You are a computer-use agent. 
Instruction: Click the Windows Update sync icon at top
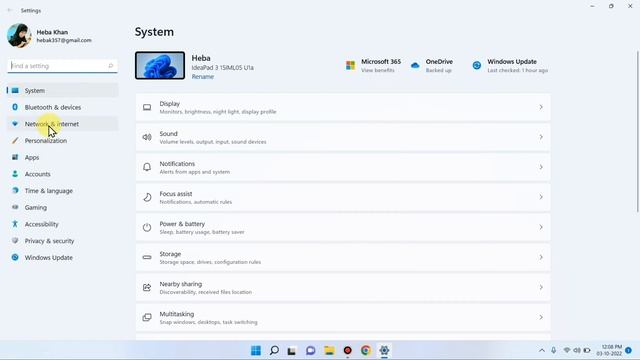(x=477, y=65)
